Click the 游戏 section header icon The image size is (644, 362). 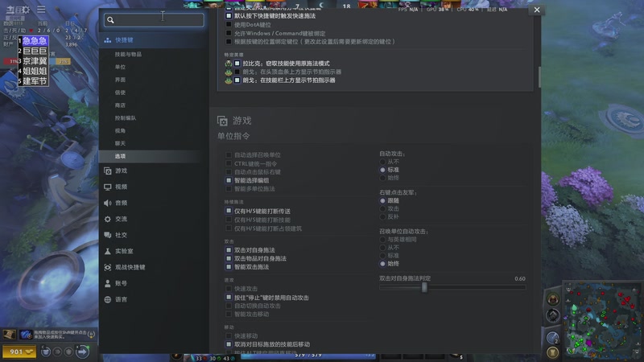(x=222, y=121)
